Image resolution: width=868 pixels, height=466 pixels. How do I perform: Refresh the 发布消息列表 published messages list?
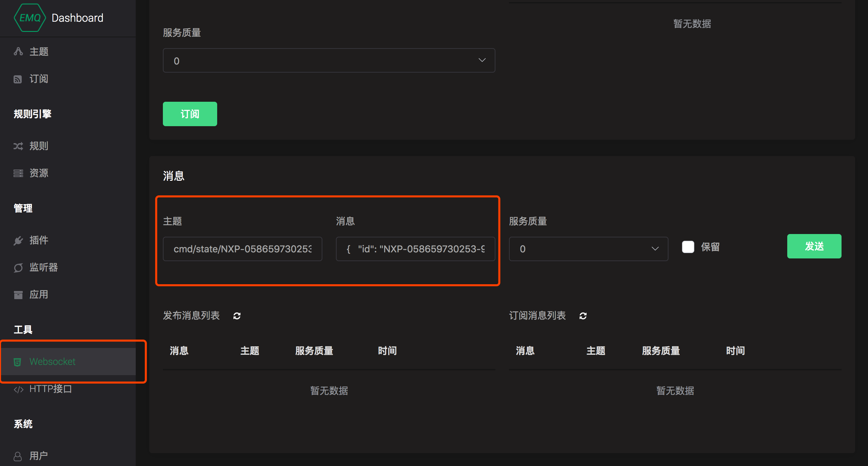(x=238, y=316)
